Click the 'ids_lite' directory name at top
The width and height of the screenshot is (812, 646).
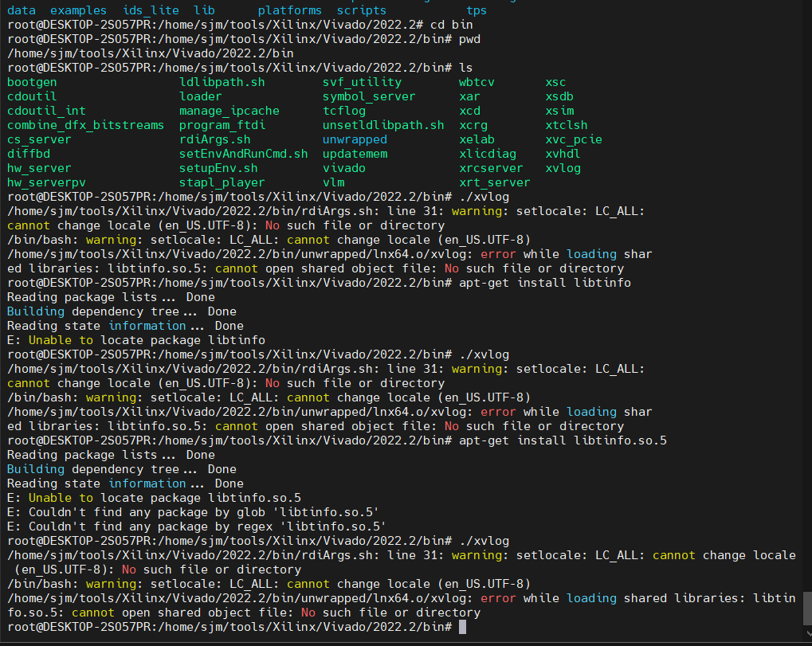click(151, 10)
